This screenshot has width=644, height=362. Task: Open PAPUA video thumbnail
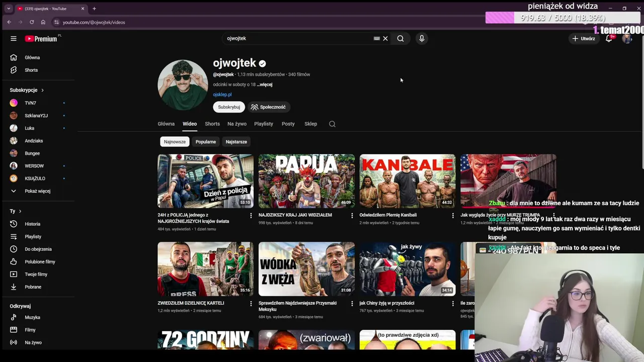306,181
